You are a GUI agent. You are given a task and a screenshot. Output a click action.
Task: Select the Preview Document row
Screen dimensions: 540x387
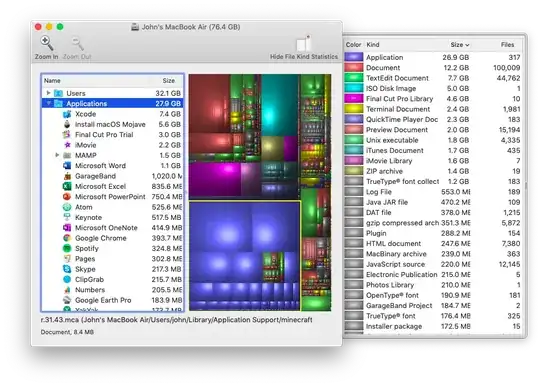[x=433, y=130]
